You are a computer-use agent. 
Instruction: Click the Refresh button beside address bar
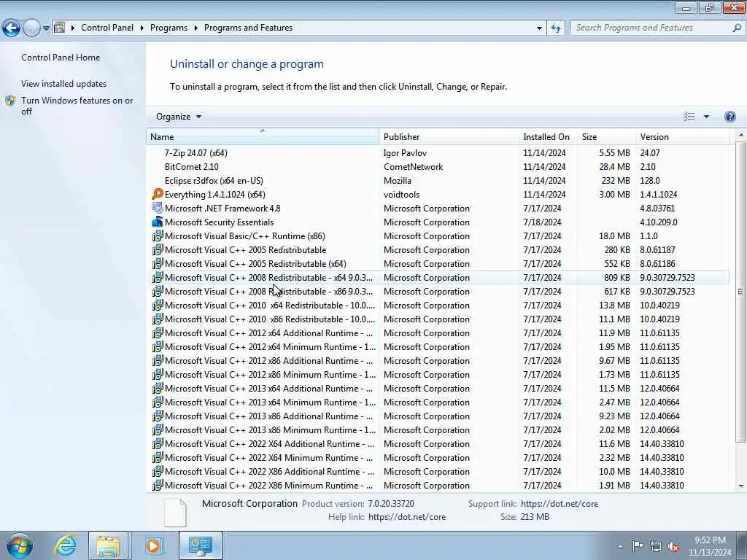pos(555,28)
